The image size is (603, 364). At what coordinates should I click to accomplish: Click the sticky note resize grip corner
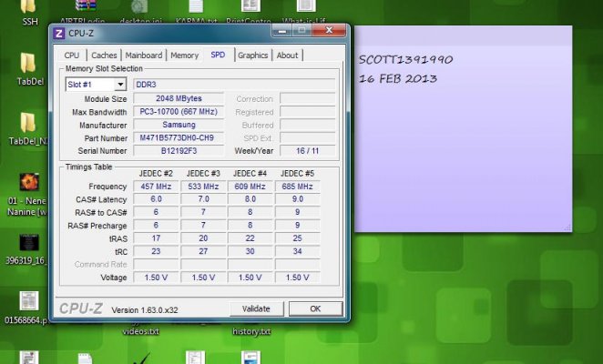568,227
